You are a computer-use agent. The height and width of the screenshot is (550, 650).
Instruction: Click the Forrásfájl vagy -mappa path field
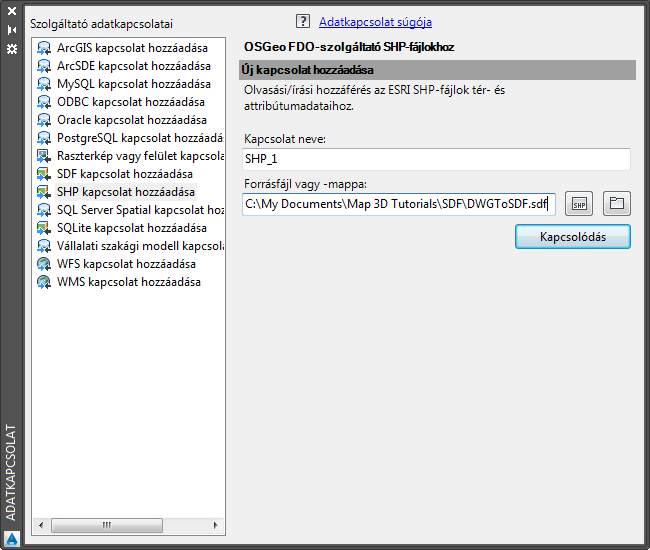point(398,204)
